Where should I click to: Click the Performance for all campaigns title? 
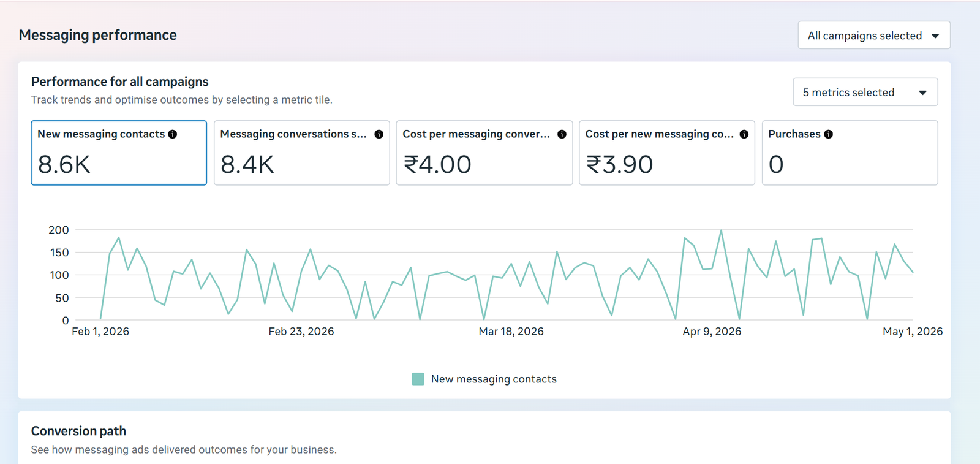[120, 82]
